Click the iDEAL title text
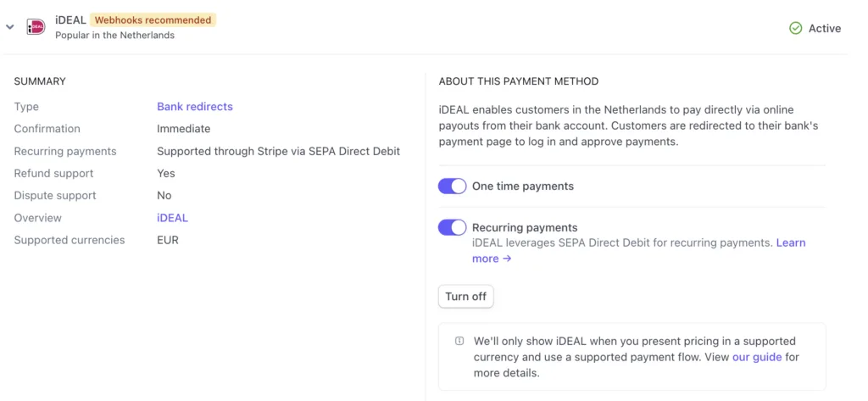Viewport: 868px width, 401px height. click(x=70, y=20)
